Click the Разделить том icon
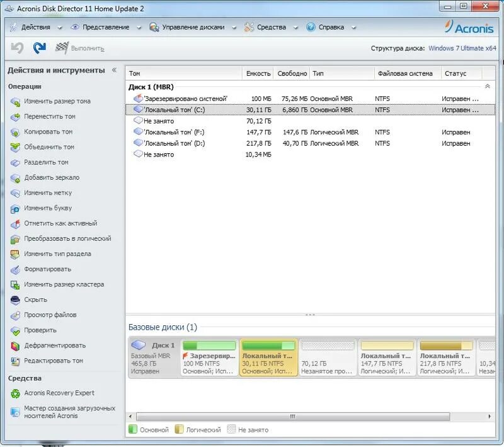The height and width of the screenshot is (447, 504). point(15,163)
